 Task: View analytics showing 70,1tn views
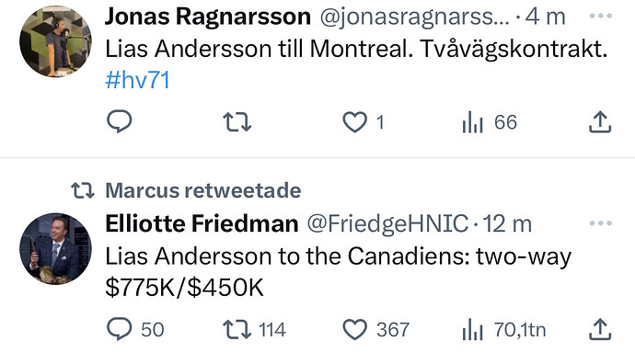[x=503, y=330]
